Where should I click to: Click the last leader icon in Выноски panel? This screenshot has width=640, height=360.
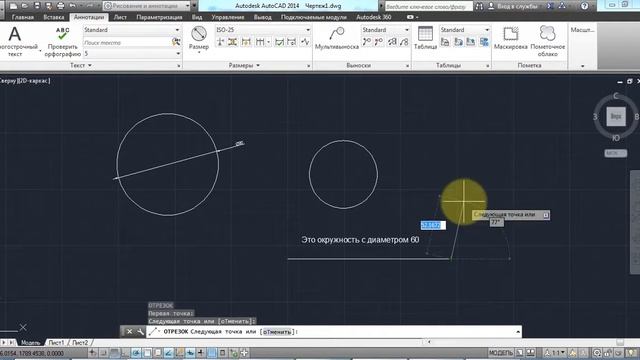(x=404, y=42)
